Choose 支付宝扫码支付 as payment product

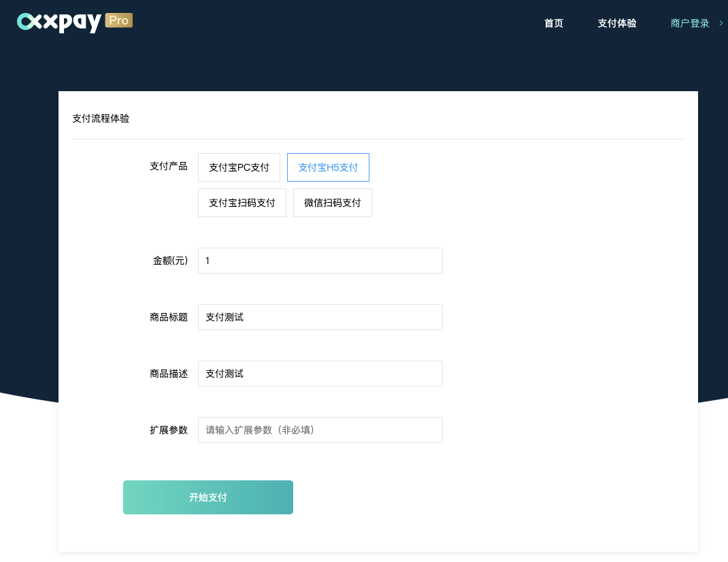pos(242,203)
